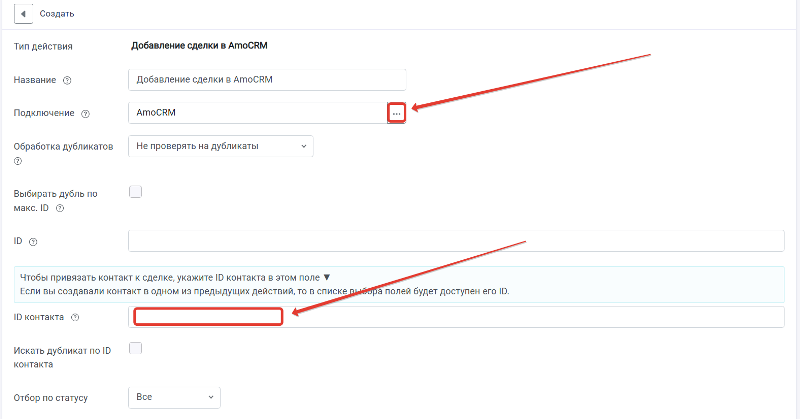Image resolution: width=800 pixels, height=419 pixels.
Task: Open the help icon next to Название
Action: coord(67,81)
